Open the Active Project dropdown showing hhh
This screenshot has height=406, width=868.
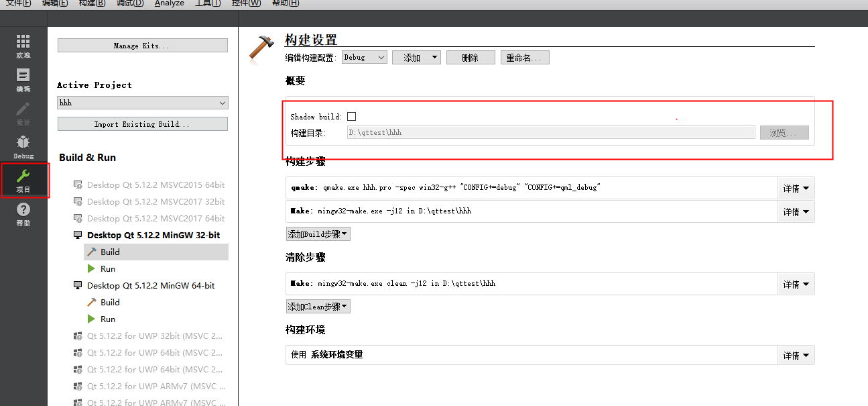pyautogui.click(x=143, y=103)
